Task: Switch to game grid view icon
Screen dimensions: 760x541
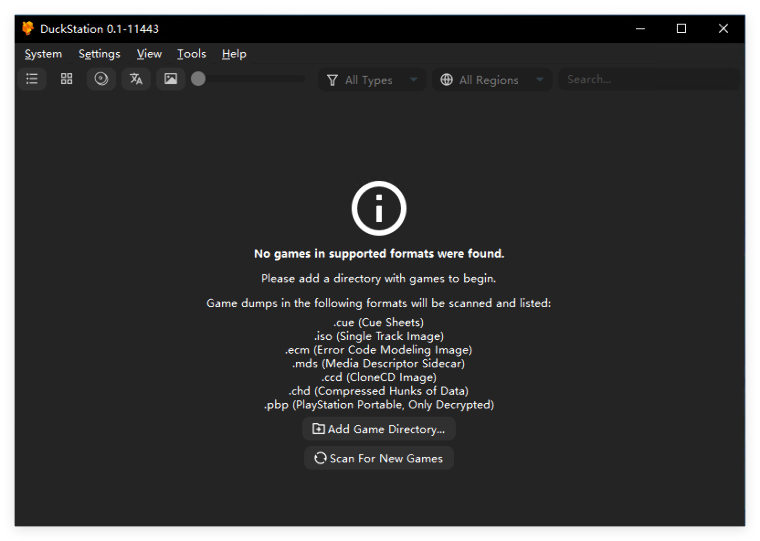Action: (66, 79)
